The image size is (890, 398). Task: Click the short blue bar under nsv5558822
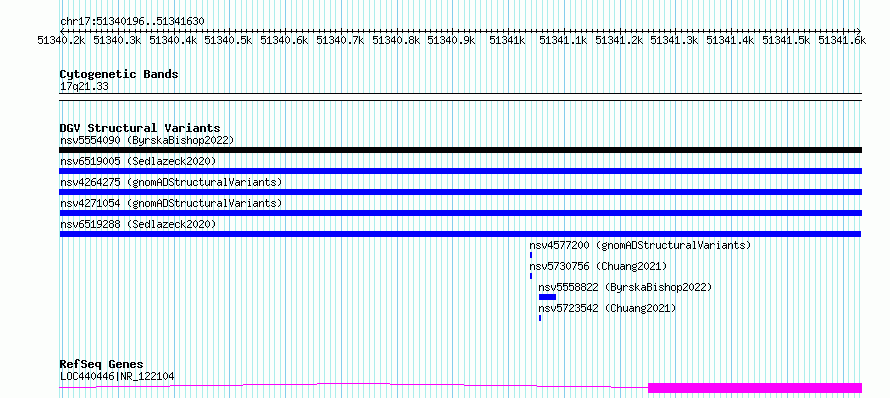pos(547,297)
